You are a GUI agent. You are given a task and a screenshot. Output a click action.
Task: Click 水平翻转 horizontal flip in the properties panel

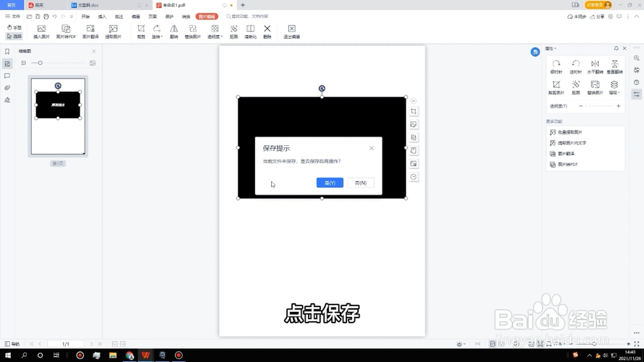[595, 66]
